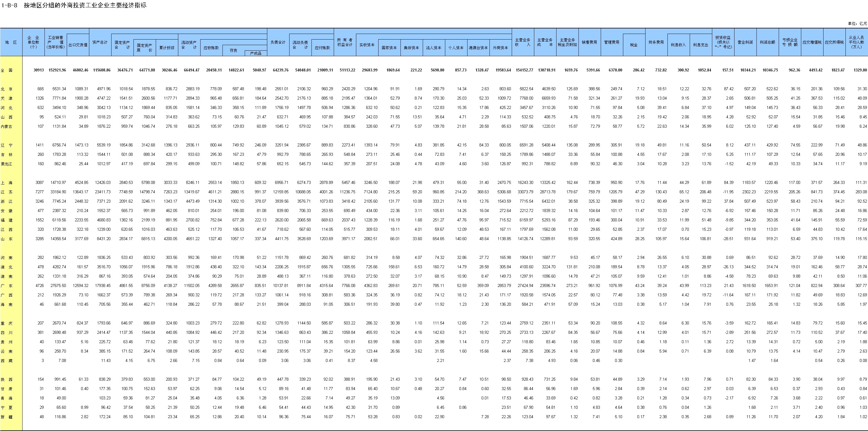Click the 利润总额 column header

[x=768, y=42]
